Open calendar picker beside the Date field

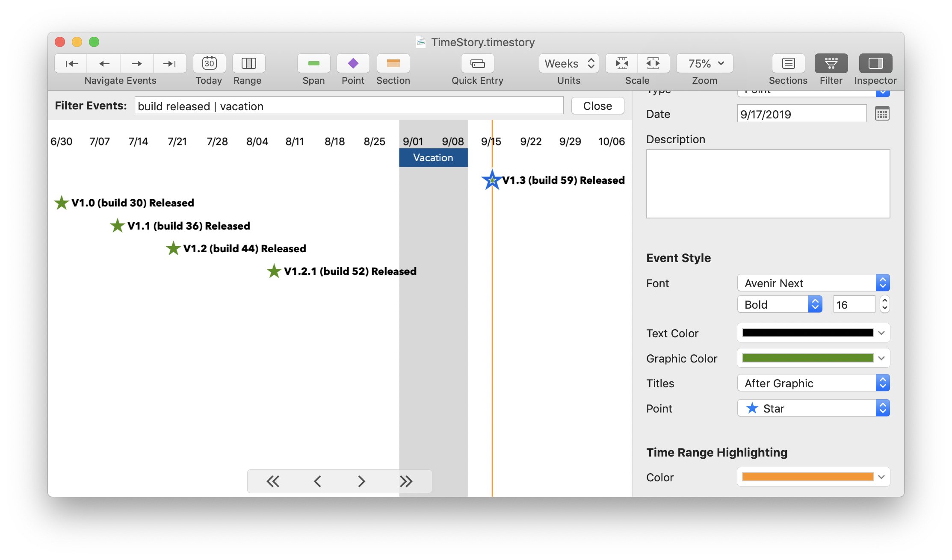[882, 113]
